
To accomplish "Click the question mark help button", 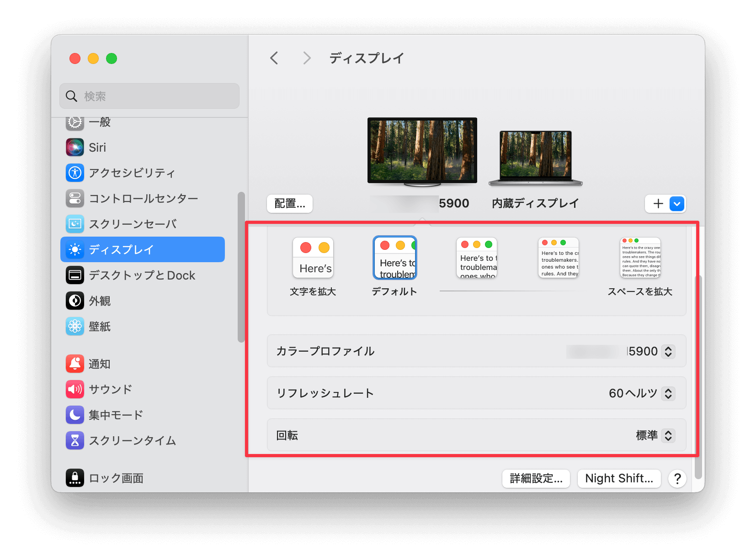I will [x=677, y=478].
